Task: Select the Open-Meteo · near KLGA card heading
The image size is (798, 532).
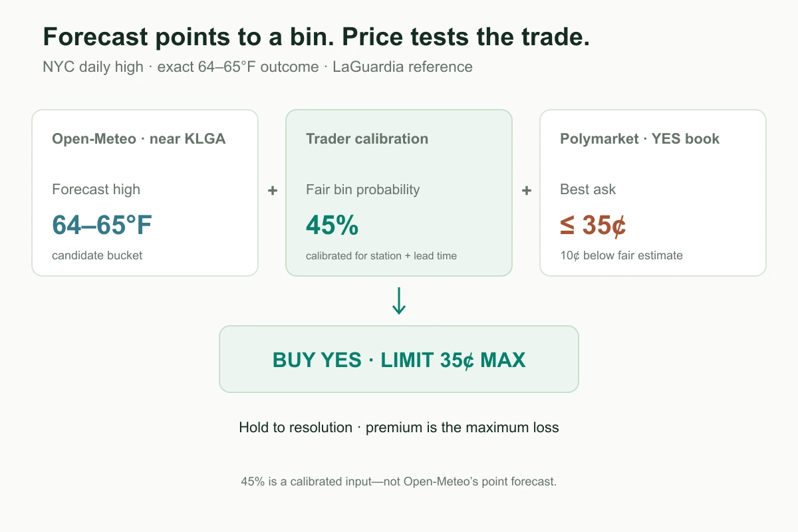Action: [x=138, y=139]
